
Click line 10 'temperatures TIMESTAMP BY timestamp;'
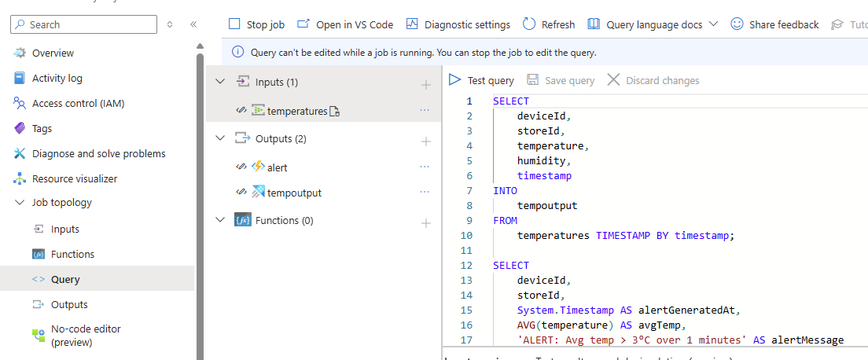coord(626,235)
